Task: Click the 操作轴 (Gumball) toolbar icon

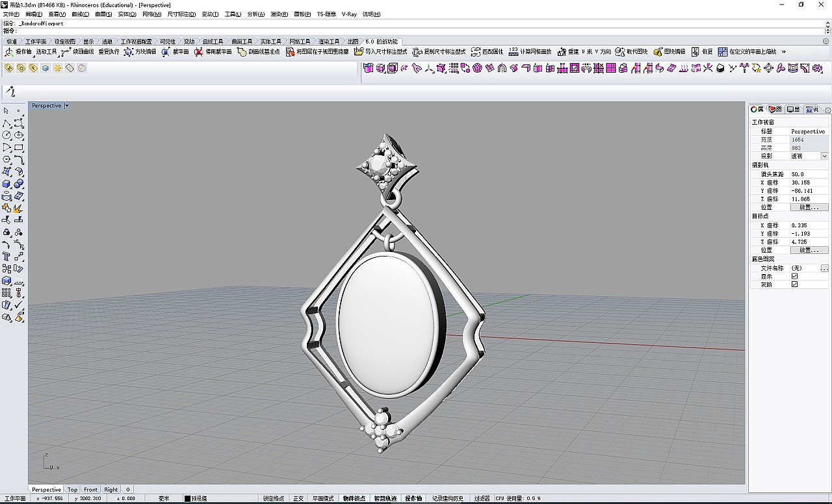Action: (x=10, y=52)
